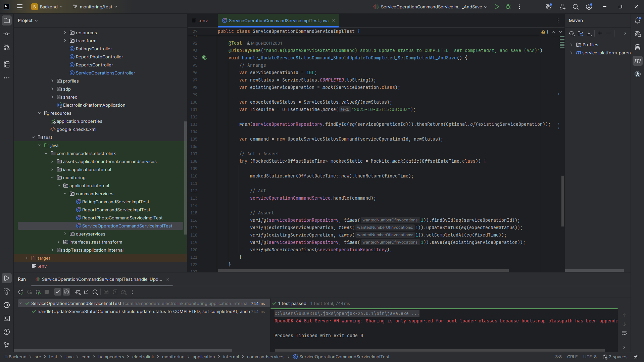Close the Run panel test tab
This screenshot has width=644, height=362.
coord(168,279)
